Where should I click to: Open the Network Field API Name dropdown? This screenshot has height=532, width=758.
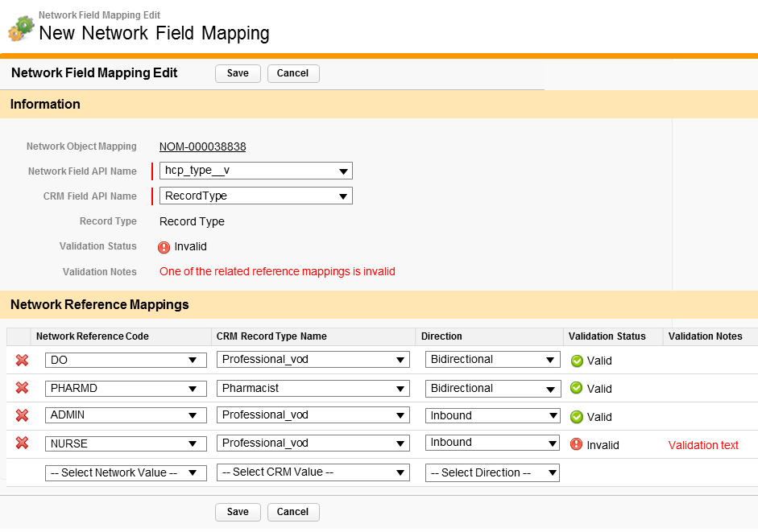point(255,171)
